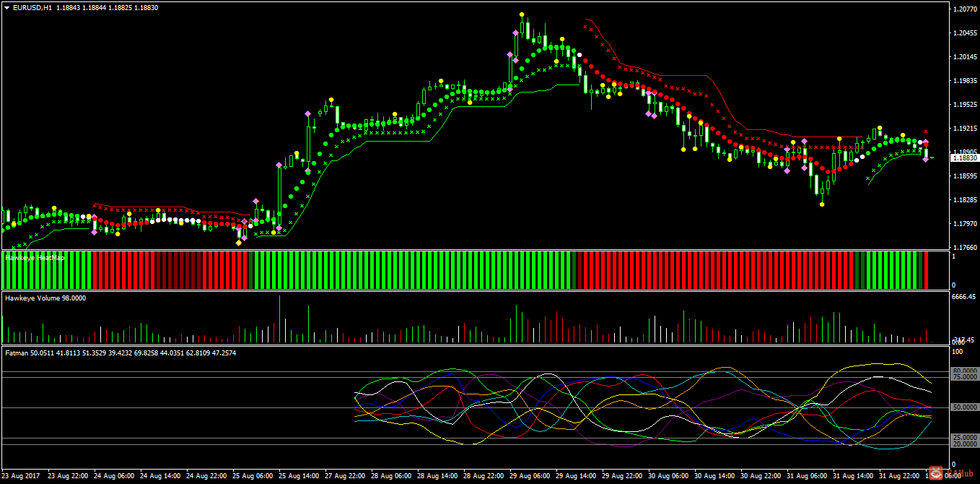Click the 1.17660 price axis label
Viewport: 980px width, 484px height.
(965, 247)
